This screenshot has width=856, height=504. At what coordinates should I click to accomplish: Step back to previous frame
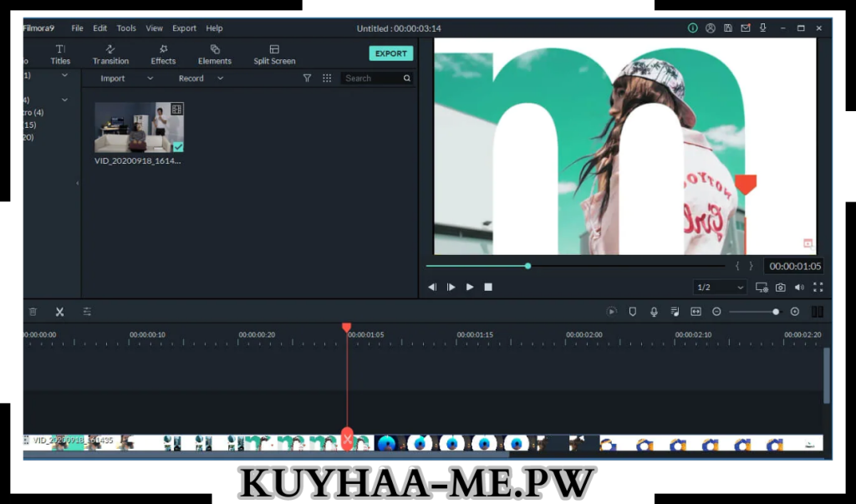click(432, 288)
